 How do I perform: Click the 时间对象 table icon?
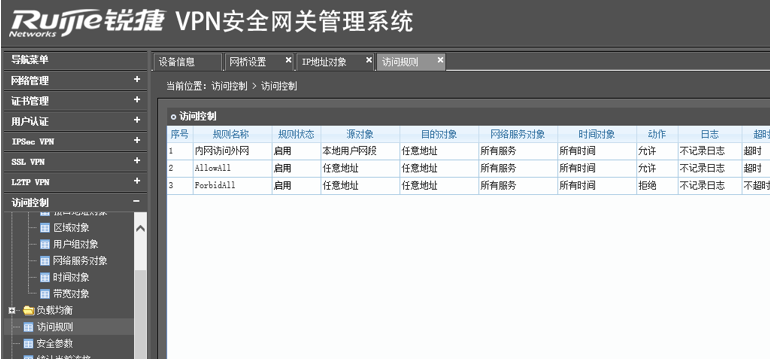click(x=45, y=277)
